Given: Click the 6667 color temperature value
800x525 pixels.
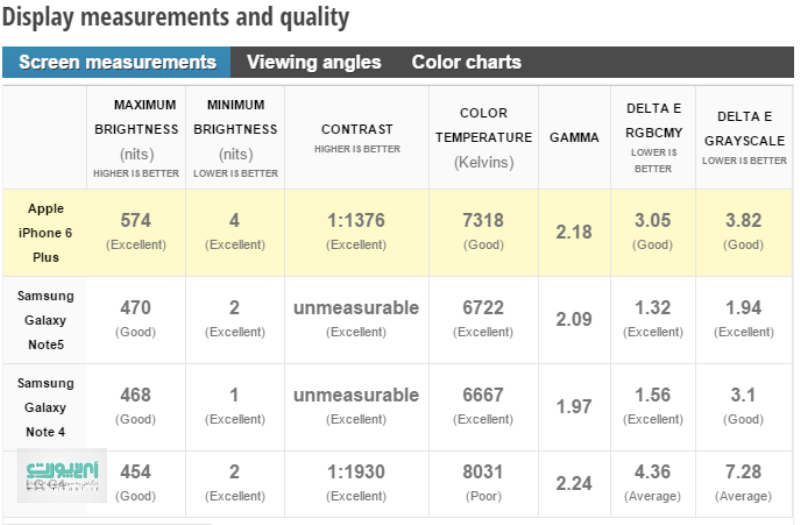Looking at the screenshot, I should pos(483,395).
